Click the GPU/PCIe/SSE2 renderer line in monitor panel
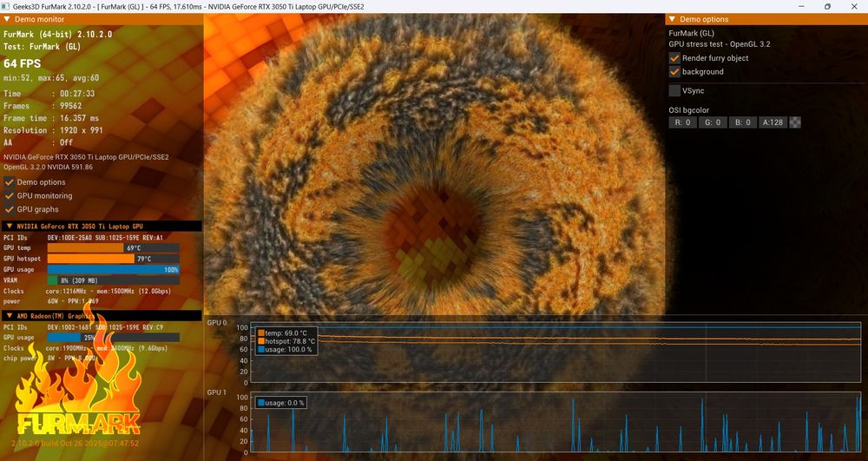The image size is (868, 461). point(86,157)
